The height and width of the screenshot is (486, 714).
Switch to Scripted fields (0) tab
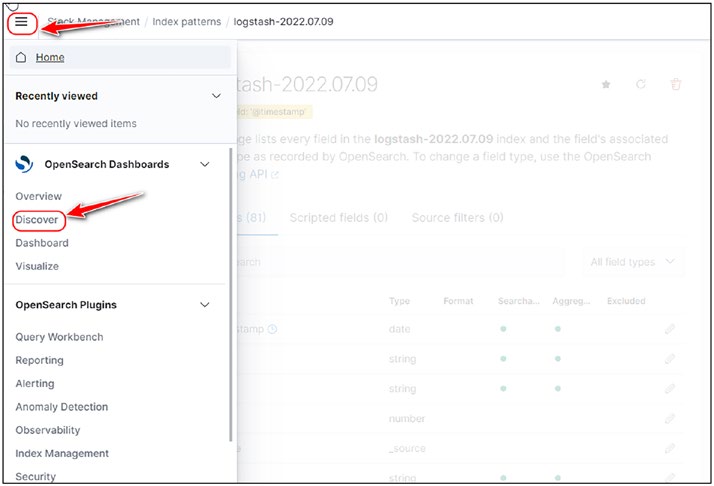[338, 218]
